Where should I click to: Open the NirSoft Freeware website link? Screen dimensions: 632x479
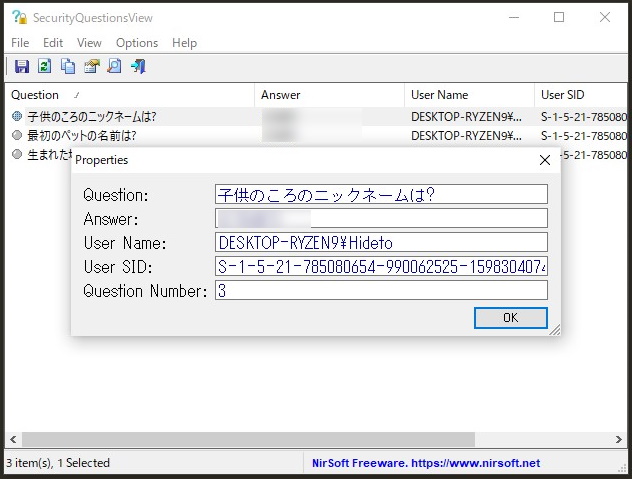[426, 463]
